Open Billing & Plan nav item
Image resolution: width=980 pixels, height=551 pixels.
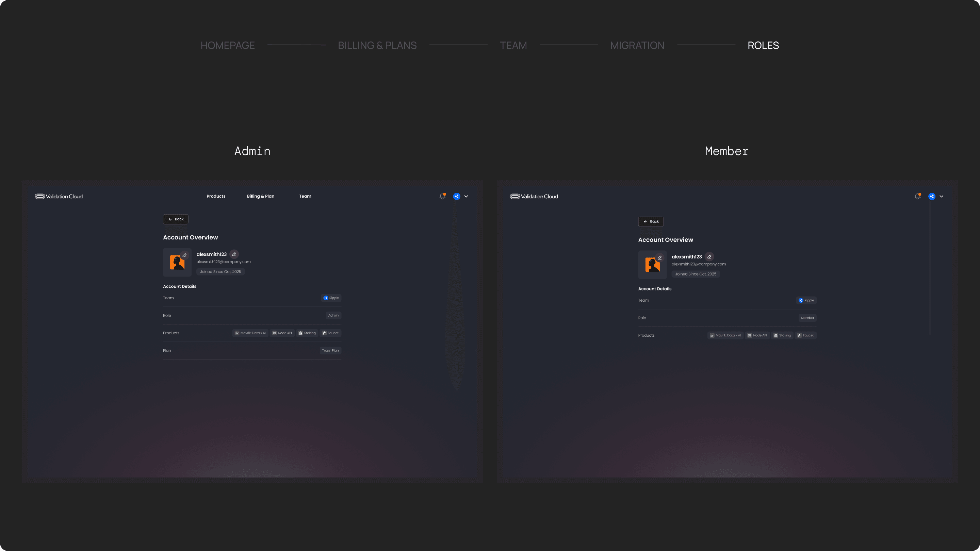point(260,196)
